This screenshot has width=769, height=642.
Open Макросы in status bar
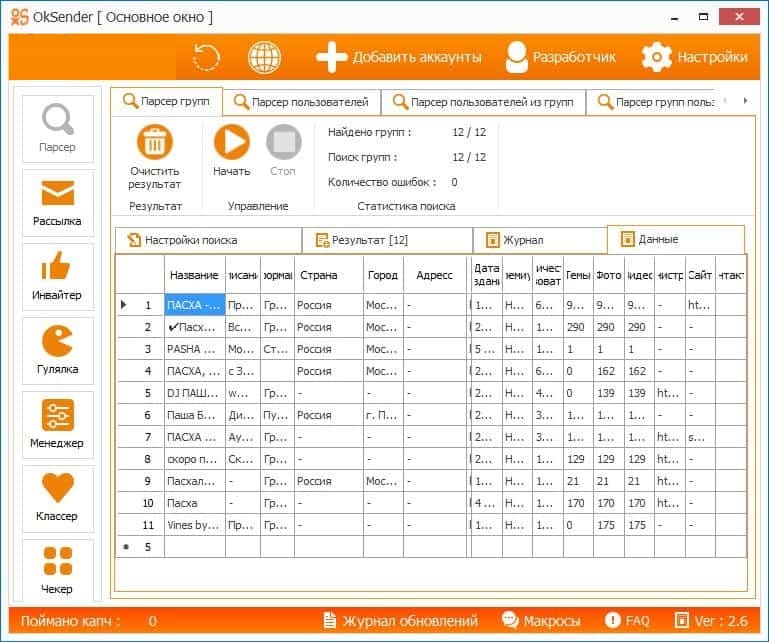coord(541,621)
